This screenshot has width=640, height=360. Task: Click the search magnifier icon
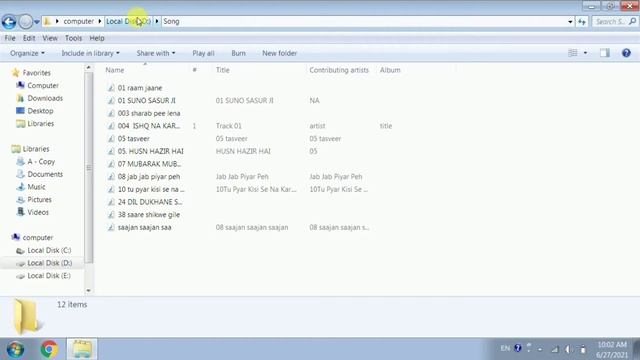tap(632, 21)
